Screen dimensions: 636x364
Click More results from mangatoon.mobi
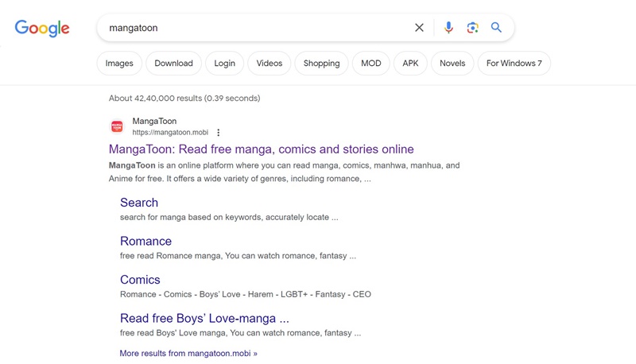point(188,354)
